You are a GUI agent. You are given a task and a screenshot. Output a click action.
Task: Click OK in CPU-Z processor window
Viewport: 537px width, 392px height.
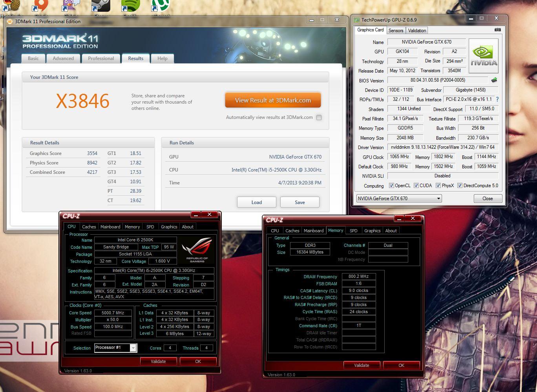pos(198,361)
